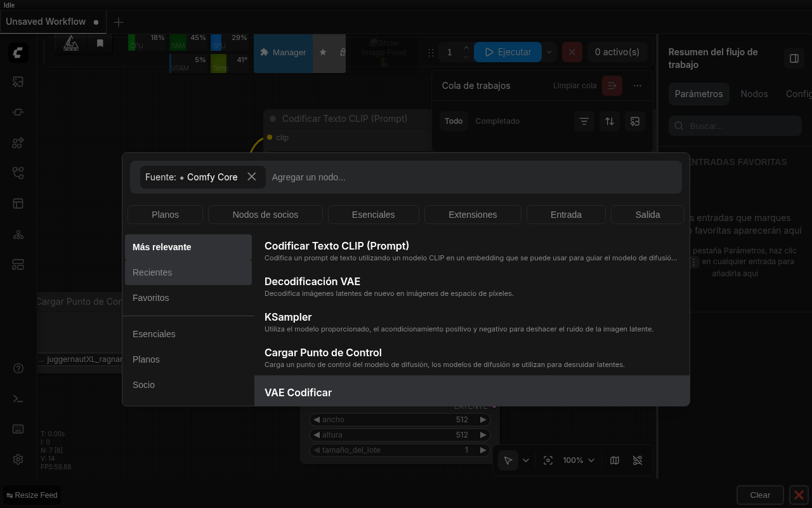
Task: Expand the select mode chevron dropdown
Action: coord(526,460)
